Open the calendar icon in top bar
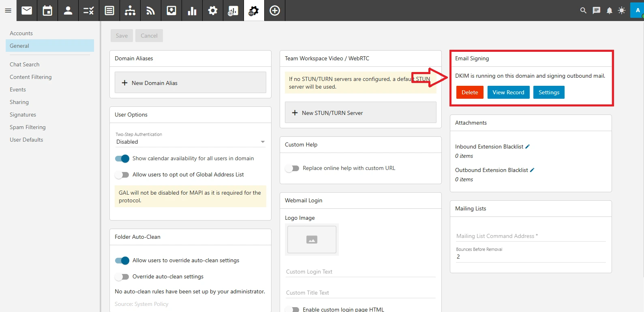 pyautogui.click(x=47, y=11)
